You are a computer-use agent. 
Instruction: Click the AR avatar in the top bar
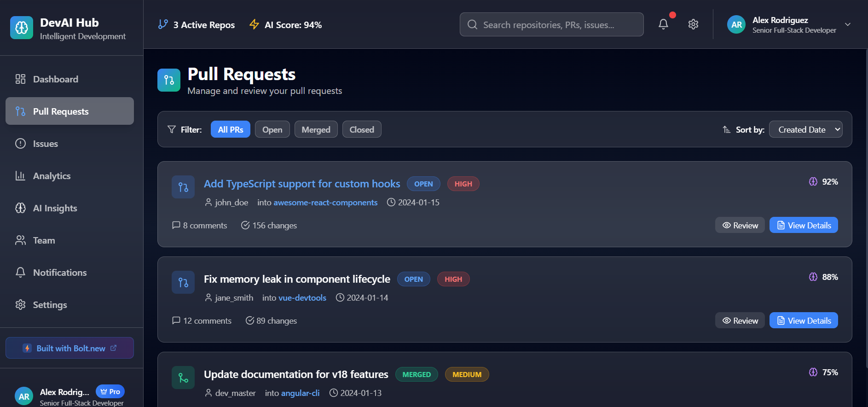coord(736,24)
